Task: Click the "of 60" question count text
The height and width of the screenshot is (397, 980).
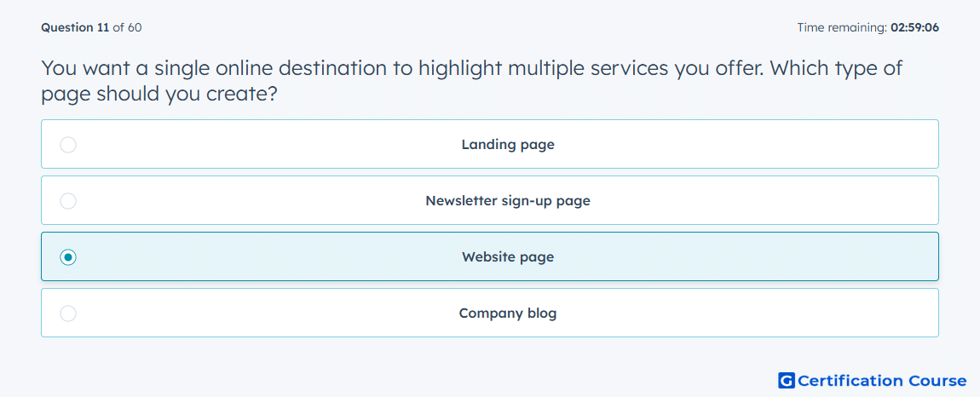Action: coord(128,27)
